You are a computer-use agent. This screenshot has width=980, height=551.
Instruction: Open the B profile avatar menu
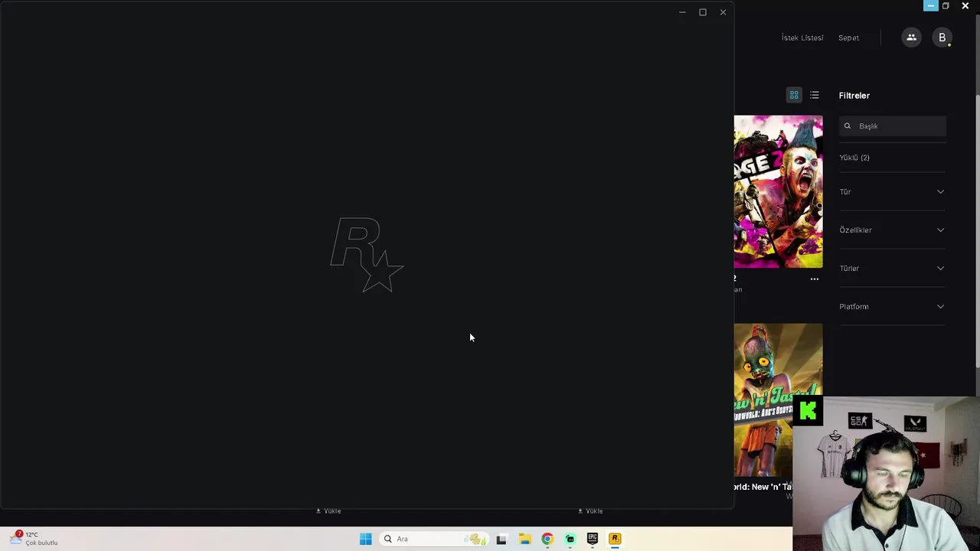click(942, 37)
